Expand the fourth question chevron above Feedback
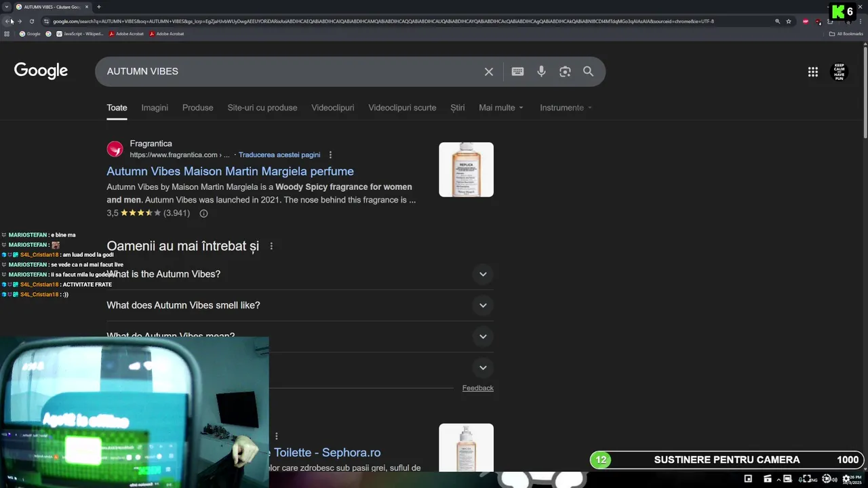Image resolution: width=868 pixels, height=488 pixels. click(x=483, y=367)
